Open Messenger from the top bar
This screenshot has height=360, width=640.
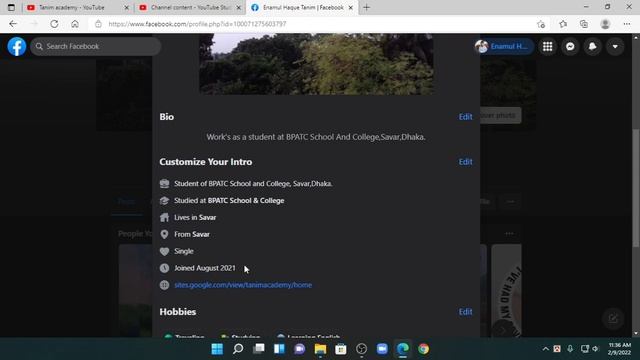point(570,47)
